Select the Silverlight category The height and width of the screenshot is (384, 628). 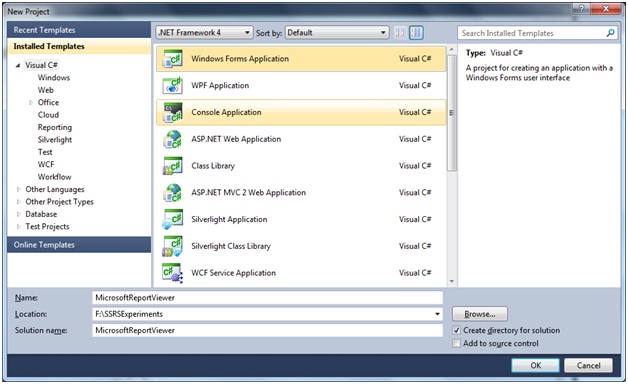coord(55,140)
